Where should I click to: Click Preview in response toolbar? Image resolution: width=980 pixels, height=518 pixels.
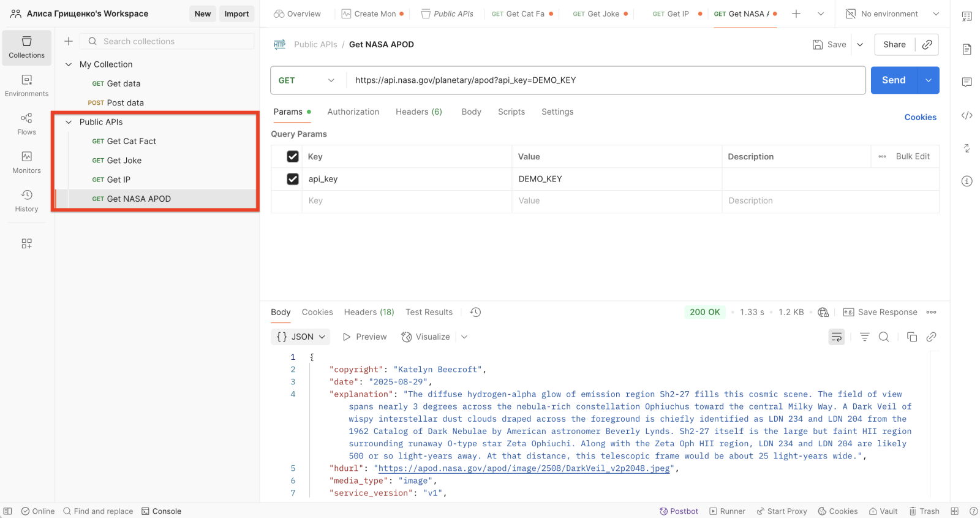click(364, 337)
